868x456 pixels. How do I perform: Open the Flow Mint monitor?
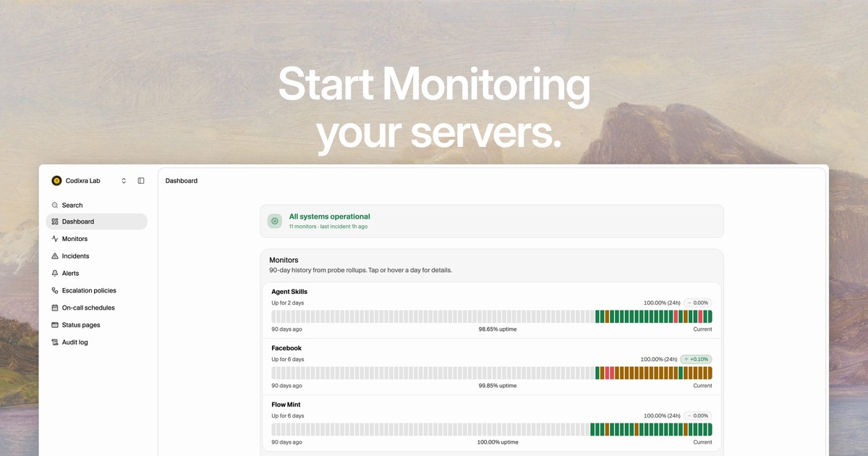click(286, 405)
